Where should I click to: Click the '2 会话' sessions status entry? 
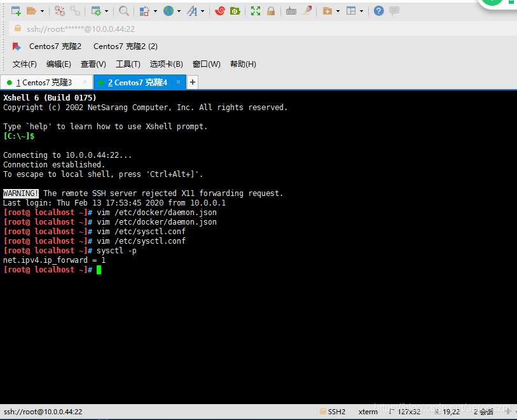click(483, 412)
